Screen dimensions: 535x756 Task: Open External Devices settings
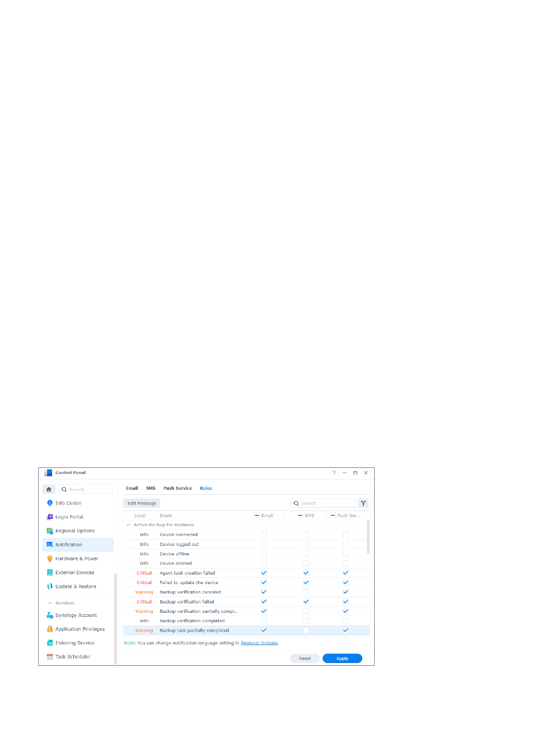coord(75,572)
